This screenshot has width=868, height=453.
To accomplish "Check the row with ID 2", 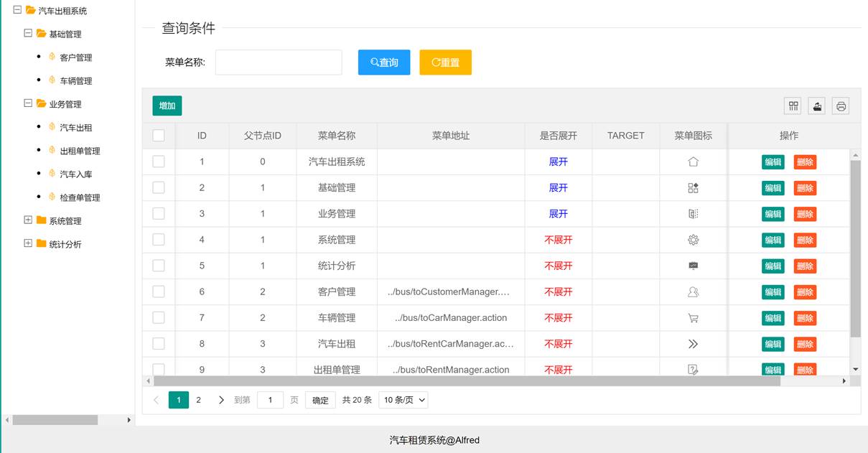I will (159, 187).
